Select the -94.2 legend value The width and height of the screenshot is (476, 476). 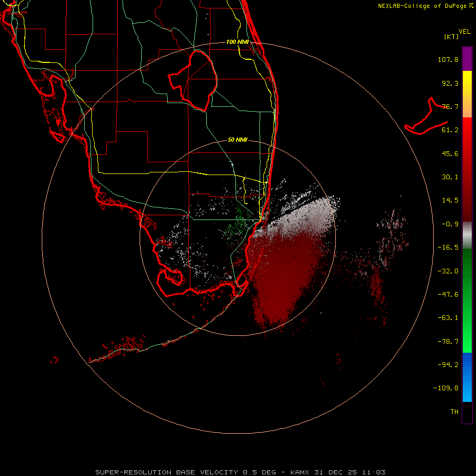(448, 365)
